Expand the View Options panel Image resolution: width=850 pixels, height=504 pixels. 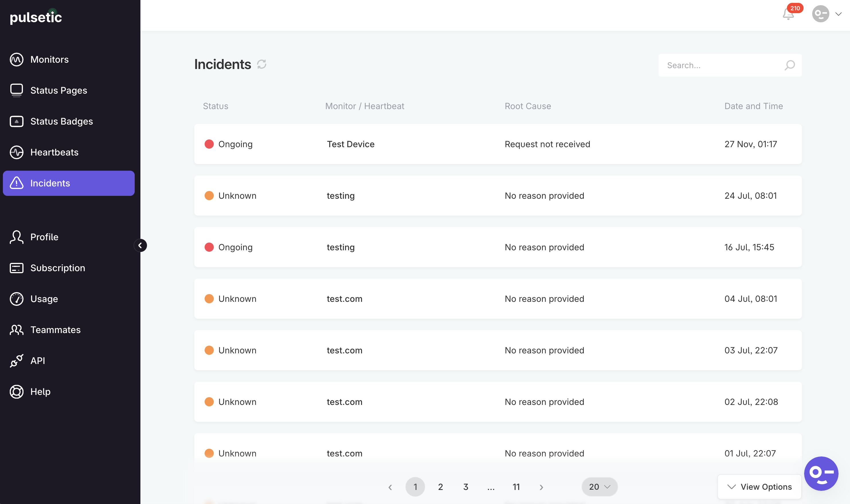[x=759, y=487]
